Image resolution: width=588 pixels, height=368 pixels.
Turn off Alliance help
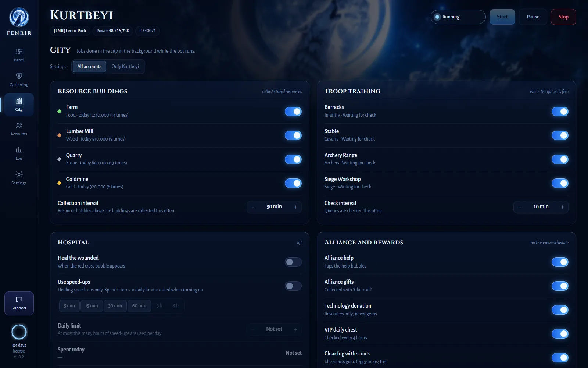(560, 262)
